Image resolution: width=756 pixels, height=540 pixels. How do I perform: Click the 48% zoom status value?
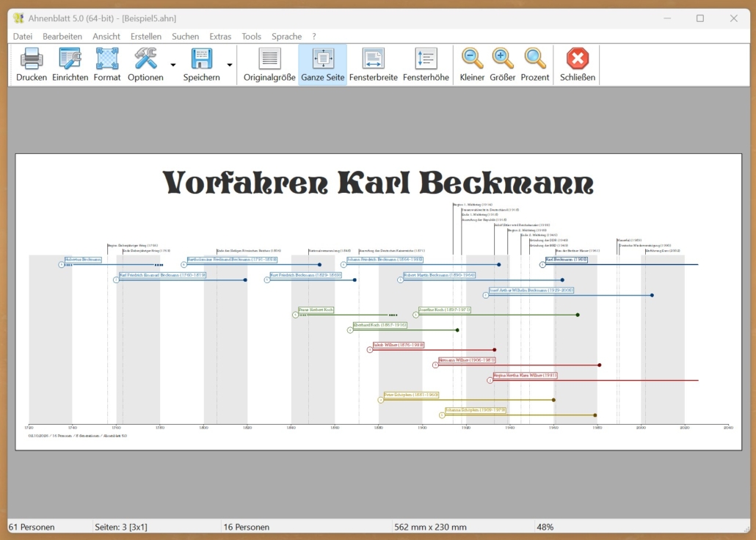click(x=545, y=527)
